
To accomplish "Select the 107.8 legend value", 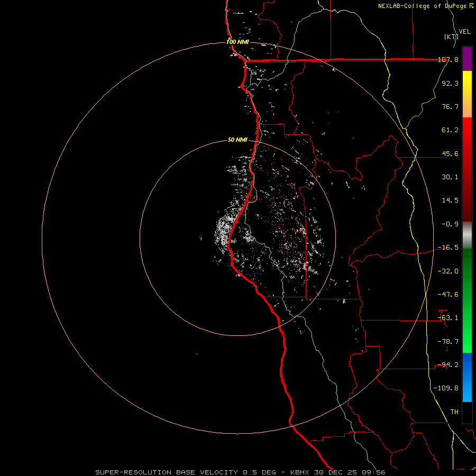I will pyautogui.click(x=448, y=59).
